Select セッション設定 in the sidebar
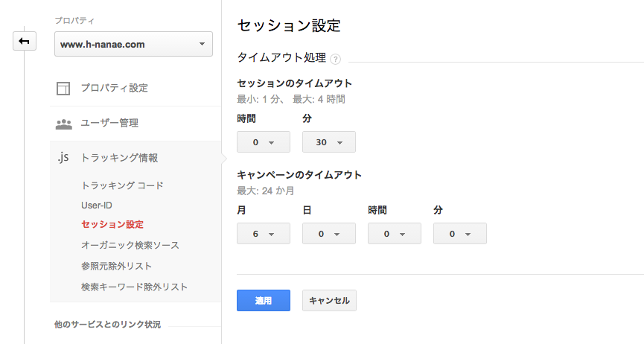The height and width of the screenshot is (344, 644). (112, 225)
